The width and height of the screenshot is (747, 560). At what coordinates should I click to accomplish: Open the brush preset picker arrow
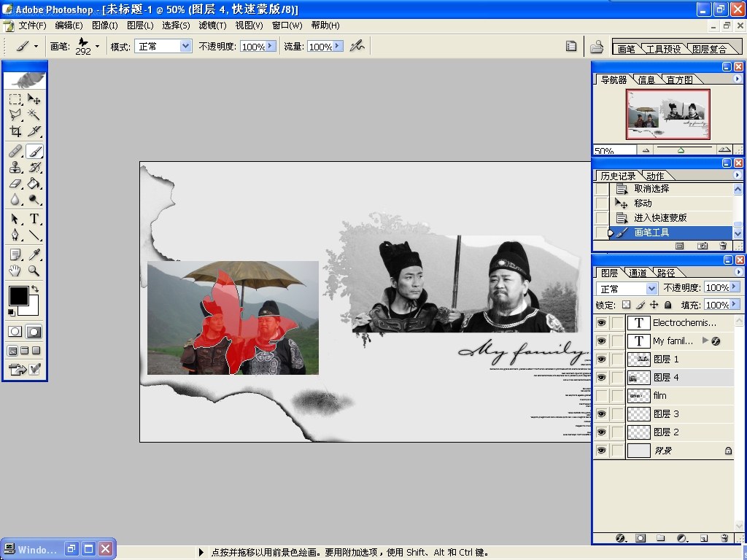tap(97, 46)
